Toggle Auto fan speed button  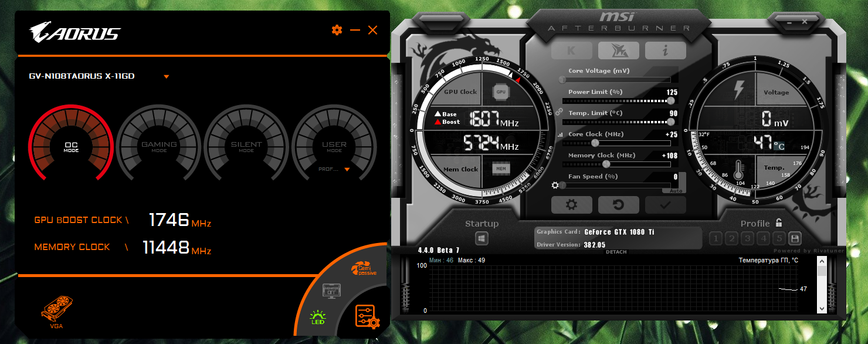click(x=676, y=191)
